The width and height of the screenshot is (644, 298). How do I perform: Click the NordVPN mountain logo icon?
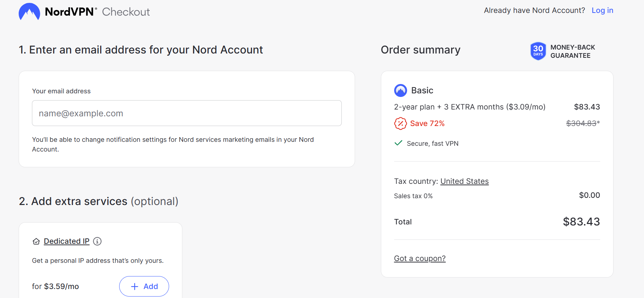(29, 11)
